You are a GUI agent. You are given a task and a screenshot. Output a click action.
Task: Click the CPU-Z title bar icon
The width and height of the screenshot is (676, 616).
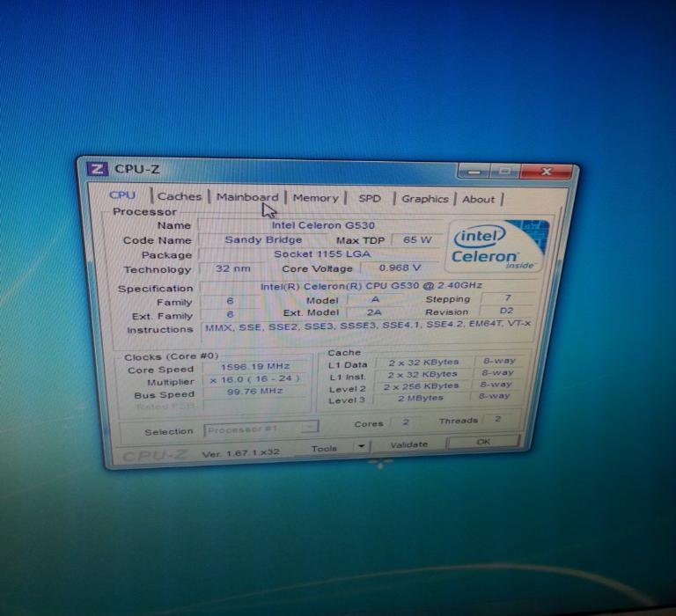(97, 168)
